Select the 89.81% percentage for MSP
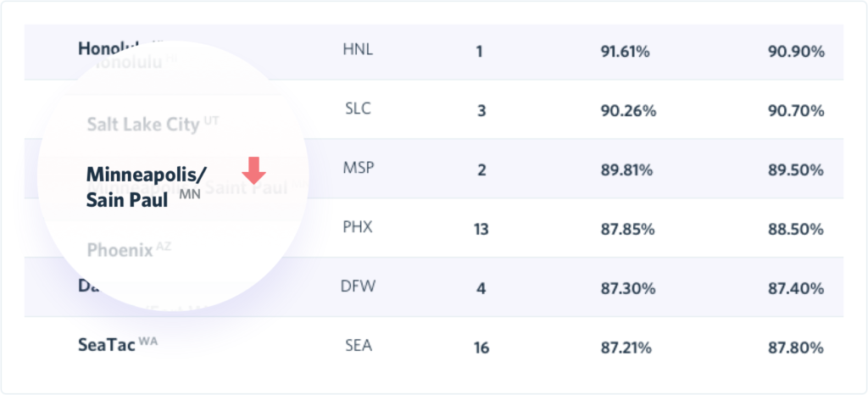 (626, 170)
